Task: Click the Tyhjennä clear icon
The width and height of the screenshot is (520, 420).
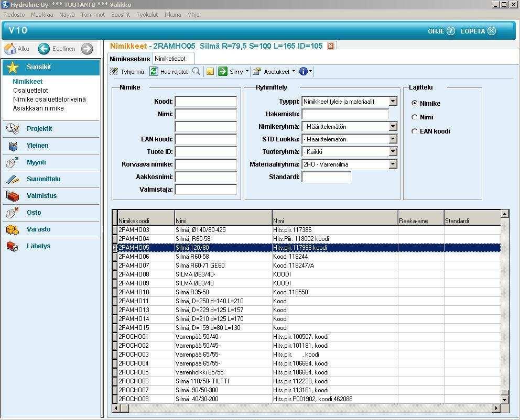Action: click(x=114, y=72)
